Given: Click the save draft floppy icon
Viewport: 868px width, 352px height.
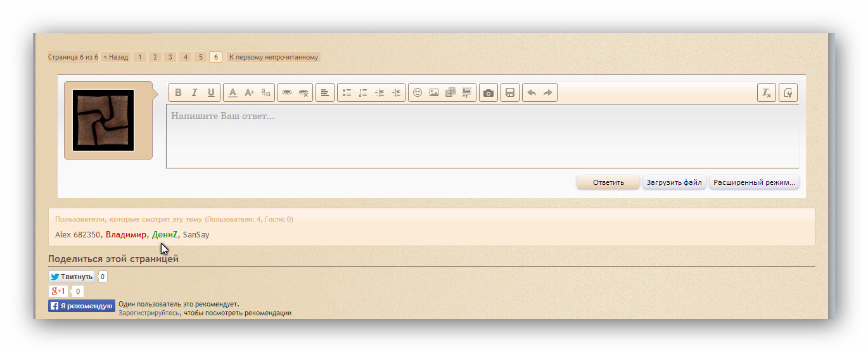Looking at the screenshot, I should coord(510,92).
